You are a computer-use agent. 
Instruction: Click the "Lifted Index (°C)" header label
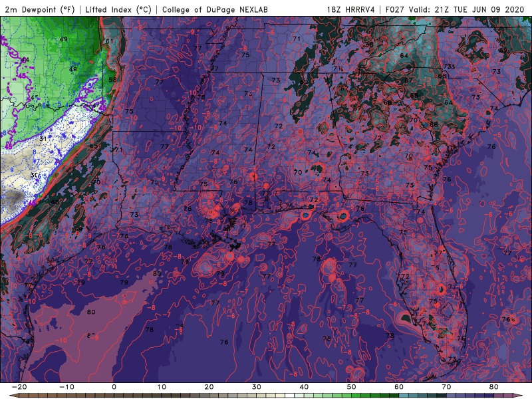[118, 9]
